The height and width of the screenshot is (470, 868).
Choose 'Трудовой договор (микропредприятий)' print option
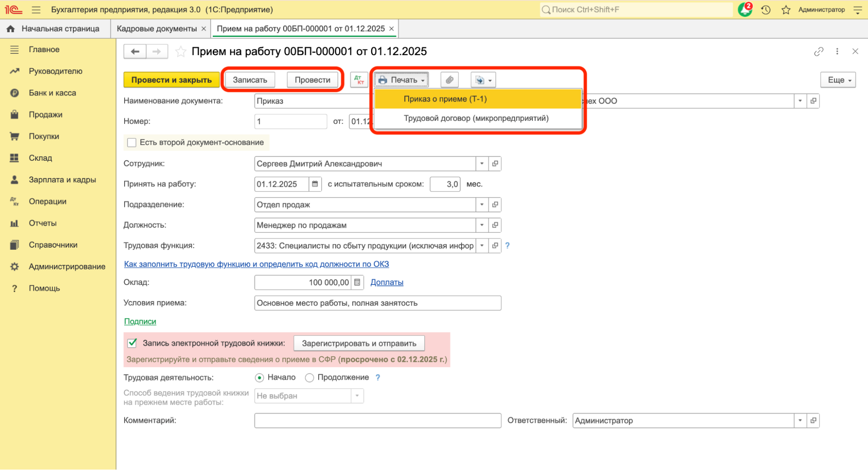476,118
